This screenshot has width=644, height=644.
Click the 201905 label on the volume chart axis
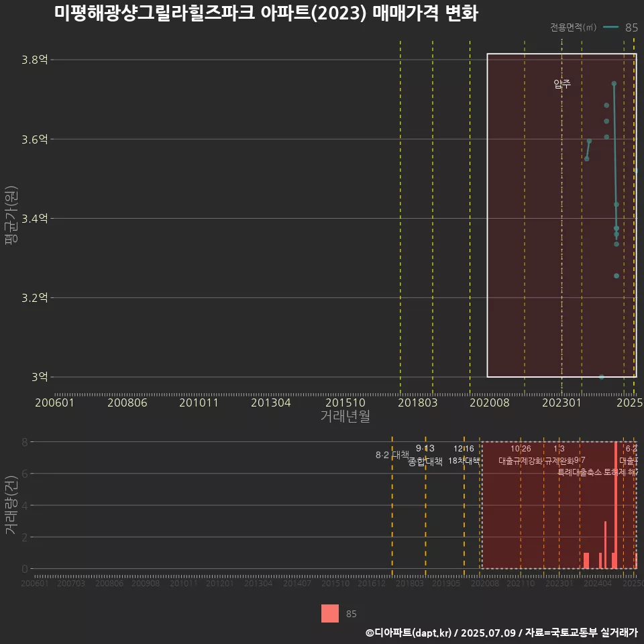click(x=446, y=583)
